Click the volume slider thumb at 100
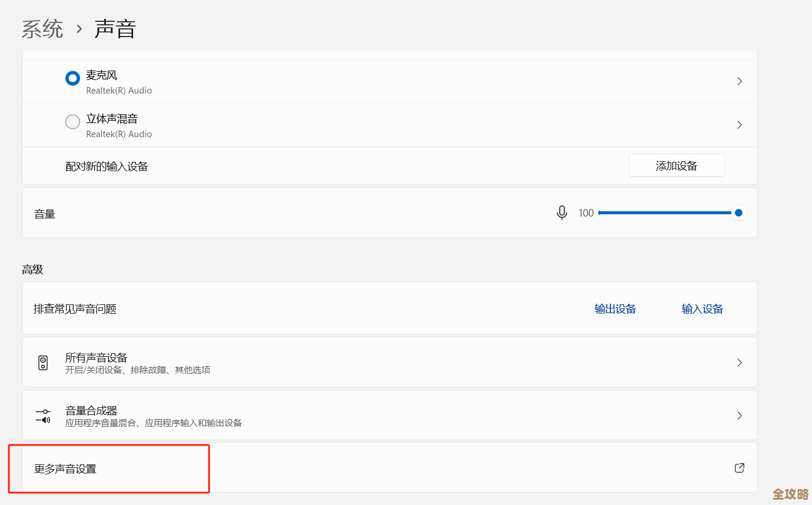The image size is (812, 505). tap(738, 213)
